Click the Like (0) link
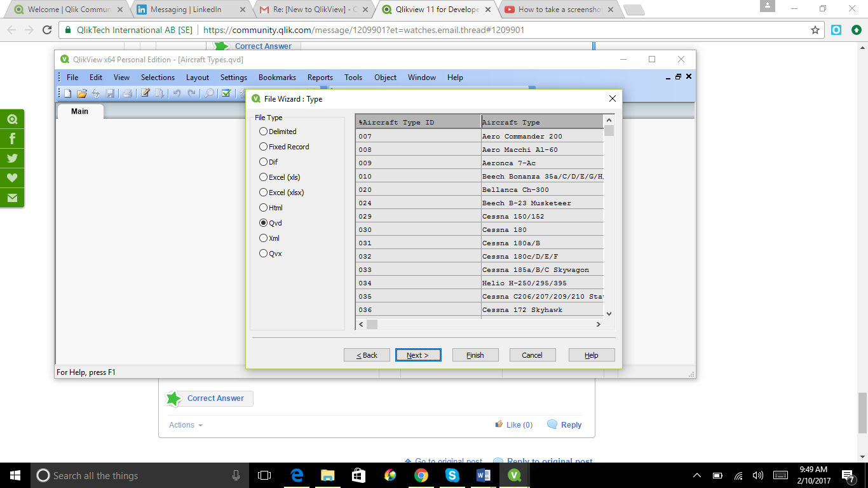The image size is (868, 488). click(x=514, y=425)
